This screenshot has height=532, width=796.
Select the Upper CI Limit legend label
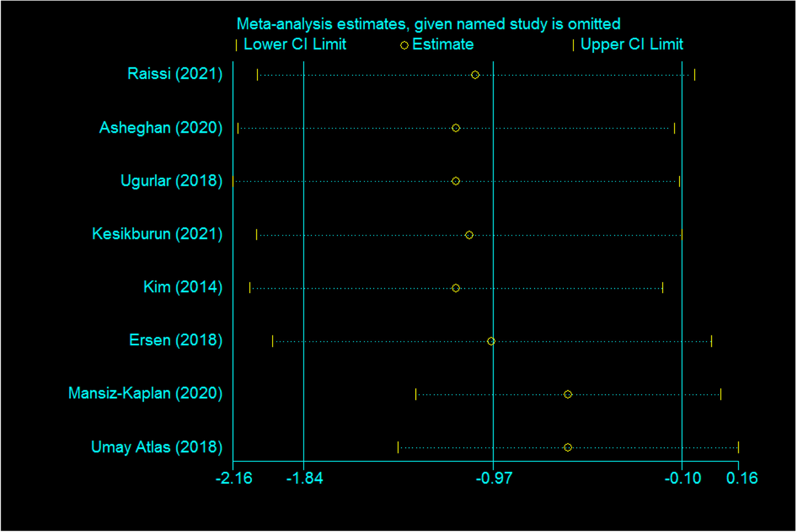(x=631, y=44)
